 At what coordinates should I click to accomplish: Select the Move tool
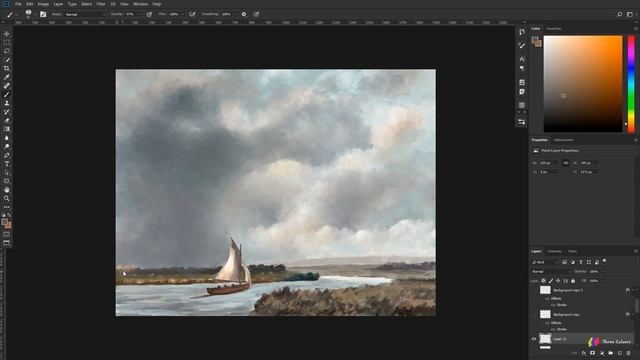(x=7, y=34)
